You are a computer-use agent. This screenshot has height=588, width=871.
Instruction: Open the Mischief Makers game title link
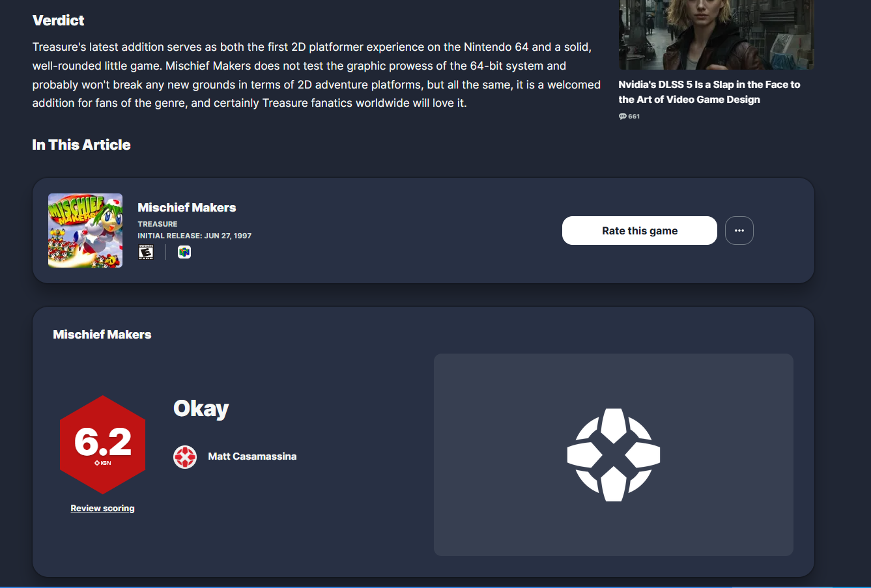(187, 208)
